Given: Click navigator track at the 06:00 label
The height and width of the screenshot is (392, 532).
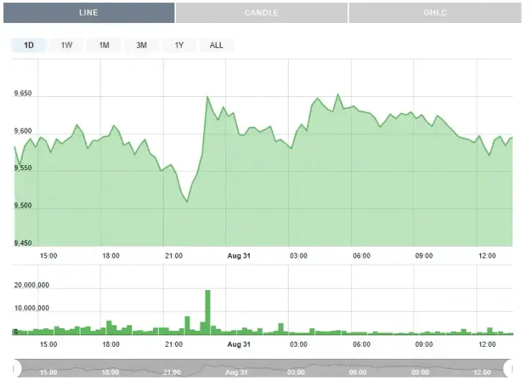Looking at the screenshot, I should (x=358, y=372).
